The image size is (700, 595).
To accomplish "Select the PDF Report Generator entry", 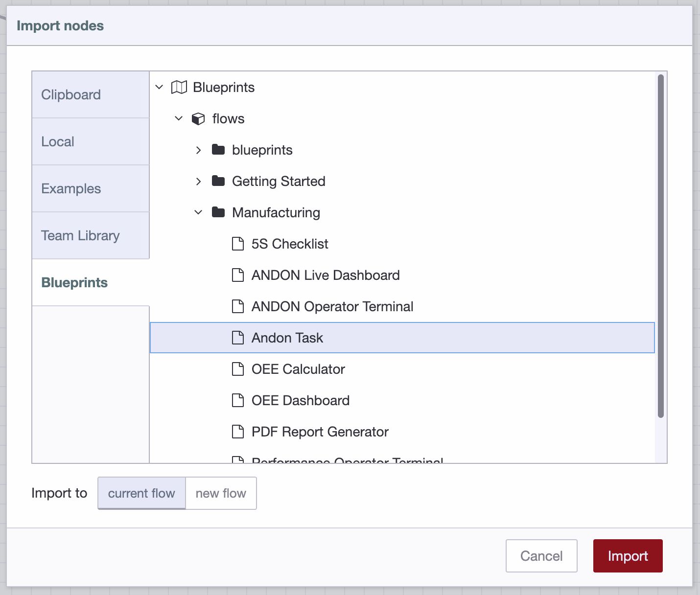I will click(x=320, y=432).
